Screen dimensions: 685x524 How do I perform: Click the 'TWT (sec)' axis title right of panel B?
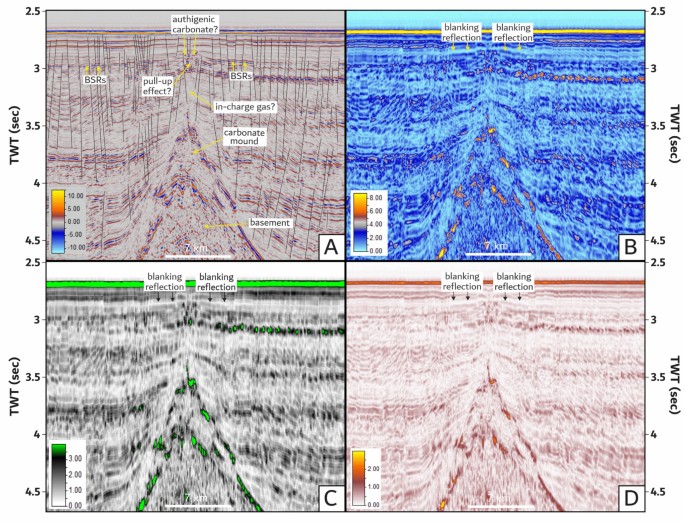[676, 133]
